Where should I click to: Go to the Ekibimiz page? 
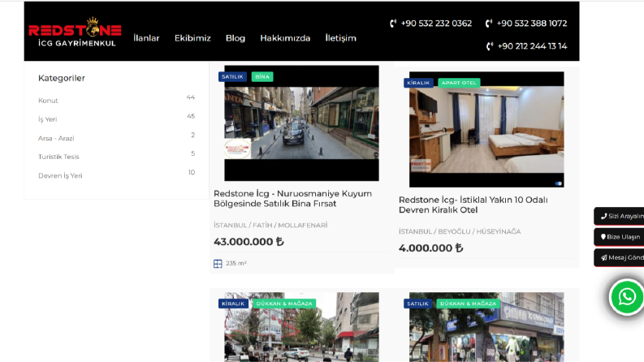(x=192, y=38)
